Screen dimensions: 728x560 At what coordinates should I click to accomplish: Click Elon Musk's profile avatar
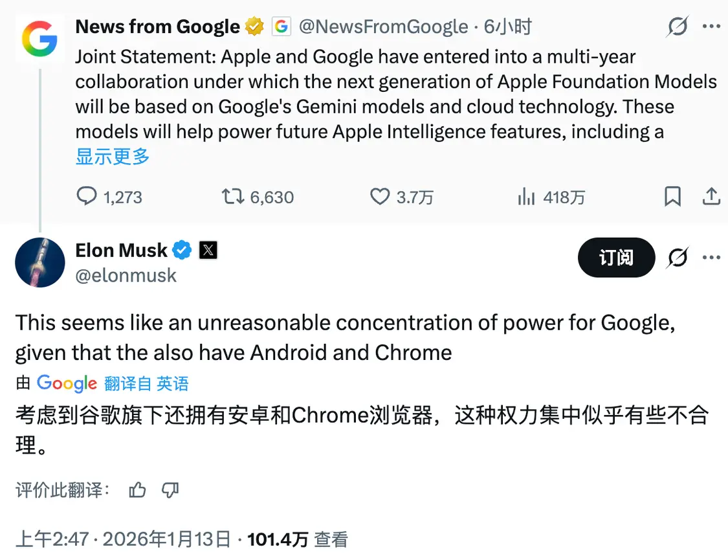(39, 262)
